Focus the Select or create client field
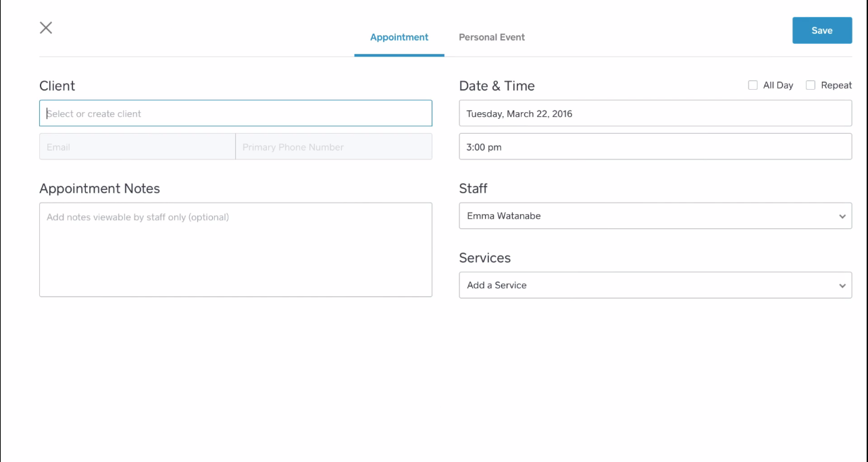868x462 pixels. [236, 113]
